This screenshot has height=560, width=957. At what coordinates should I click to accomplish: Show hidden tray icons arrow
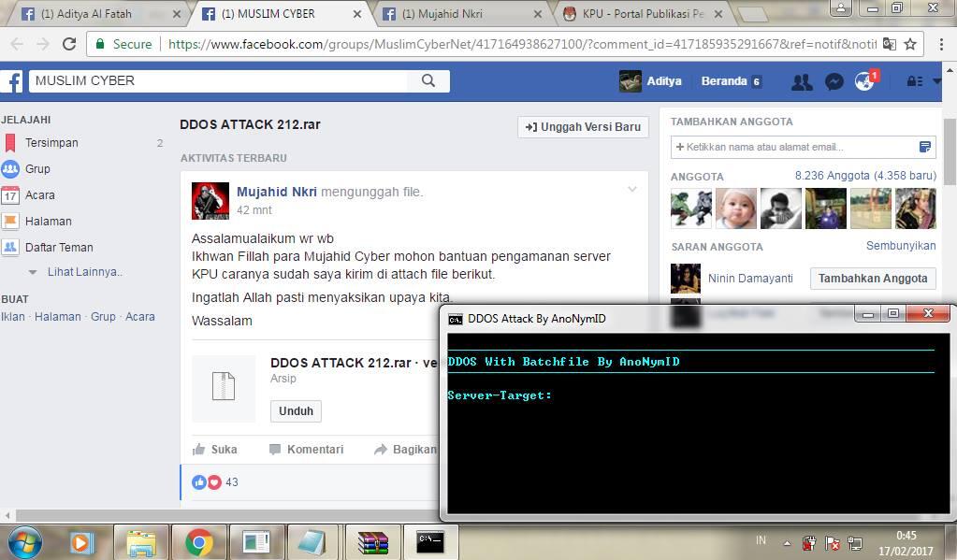point(788,542)
